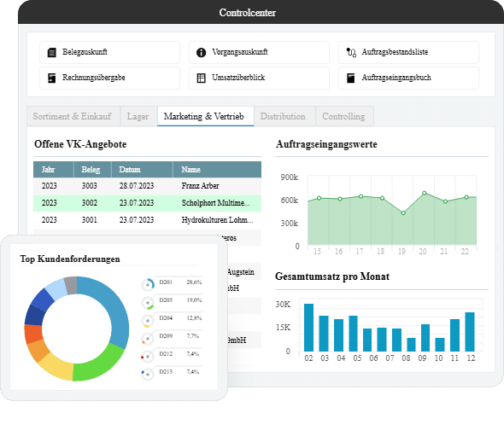Open the Belegauskunft button
The height and width of the screenshot is (442, 504).
(x=109, y=52)
